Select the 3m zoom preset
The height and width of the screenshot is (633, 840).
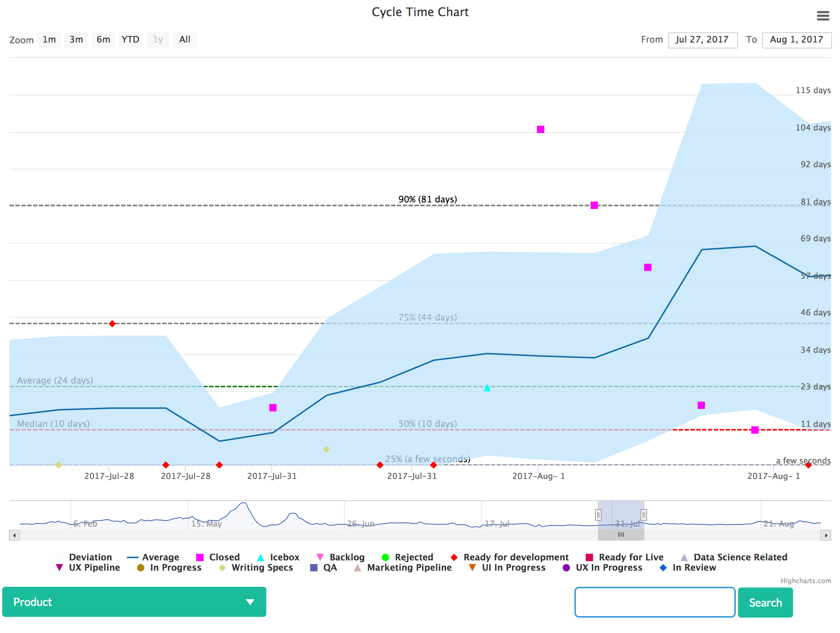pyautogui.click(x=76, y=40)
